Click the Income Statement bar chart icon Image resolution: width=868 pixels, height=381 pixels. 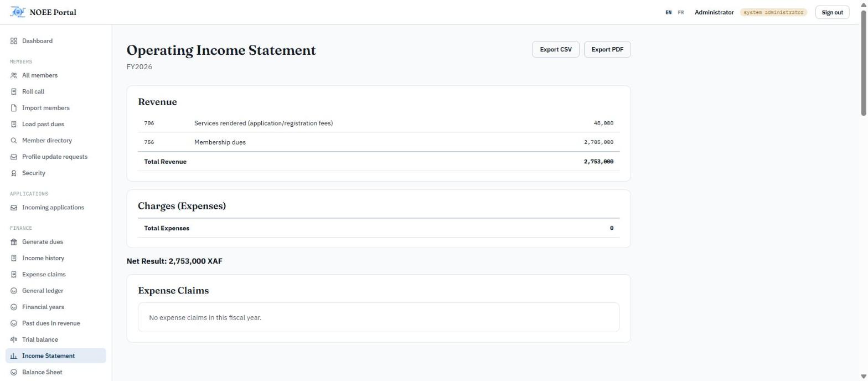pyautogui.click(x=14, y=356)
